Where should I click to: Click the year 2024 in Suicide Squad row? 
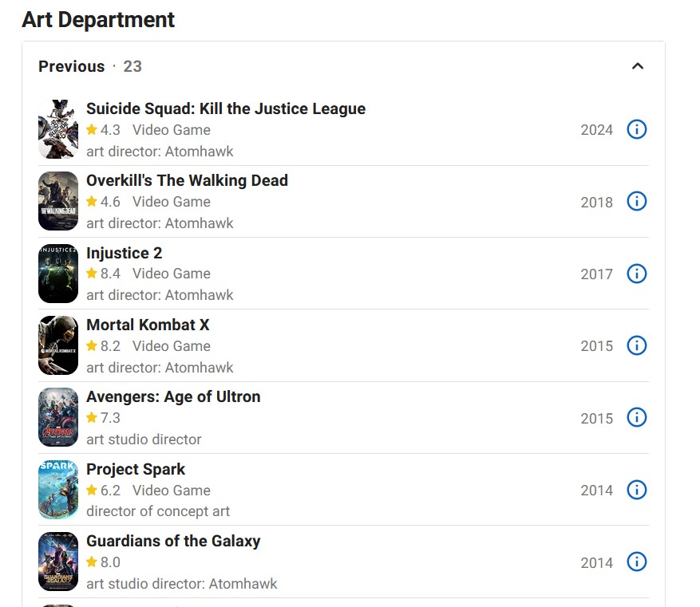(596, 130)
